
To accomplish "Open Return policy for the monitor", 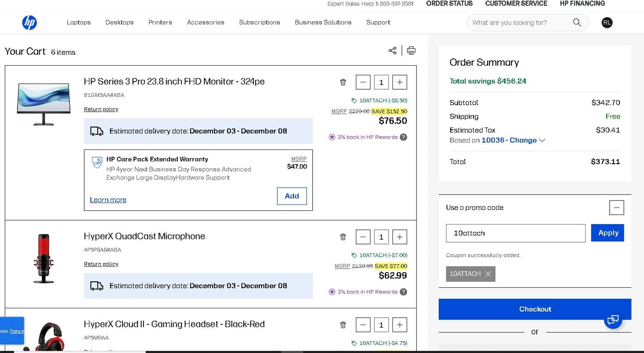I will click(101, 109).
